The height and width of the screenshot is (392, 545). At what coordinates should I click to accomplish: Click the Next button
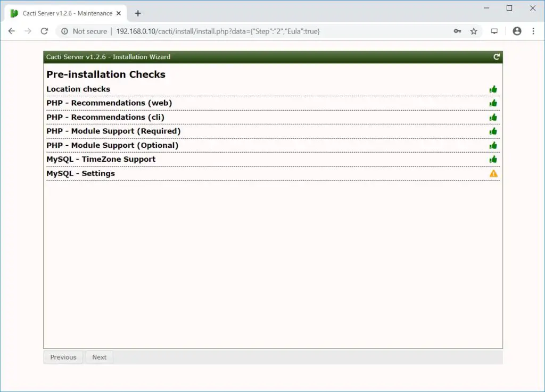click(x=99, y=357)
